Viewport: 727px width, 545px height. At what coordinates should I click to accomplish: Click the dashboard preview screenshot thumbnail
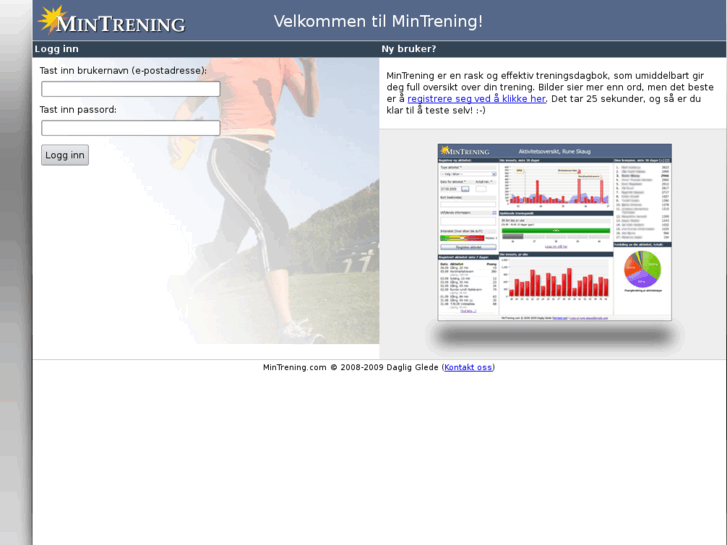coord(555,232)
